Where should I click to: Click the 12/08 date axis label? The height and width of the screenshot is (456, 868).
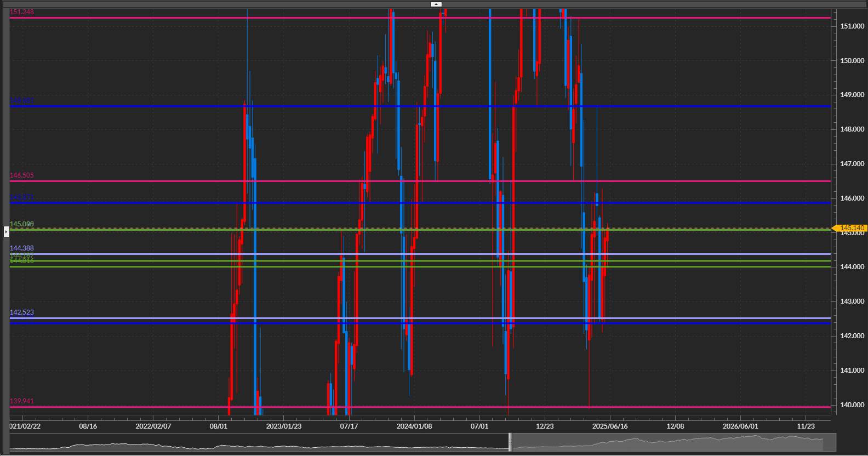[675, 426]
